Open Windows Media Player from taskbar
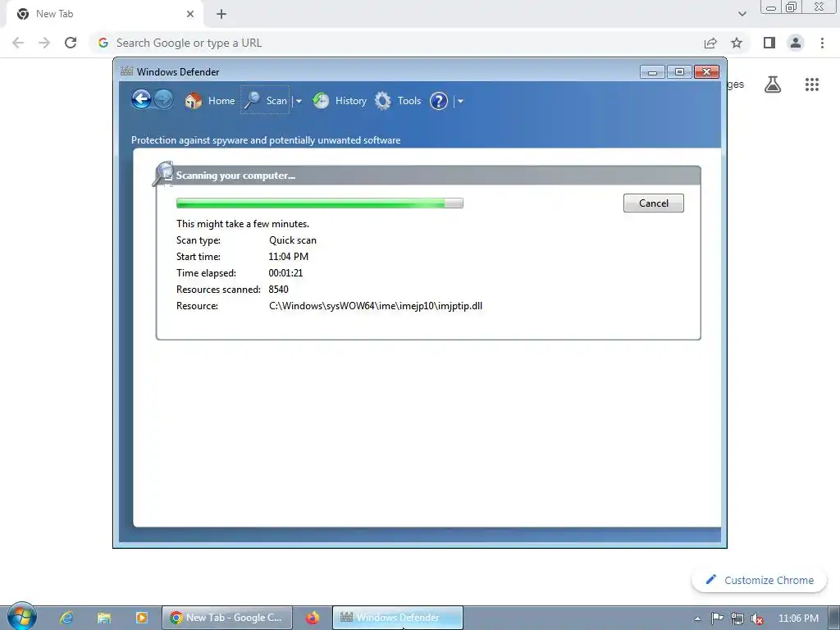The image size is (840, 630). 141,618
